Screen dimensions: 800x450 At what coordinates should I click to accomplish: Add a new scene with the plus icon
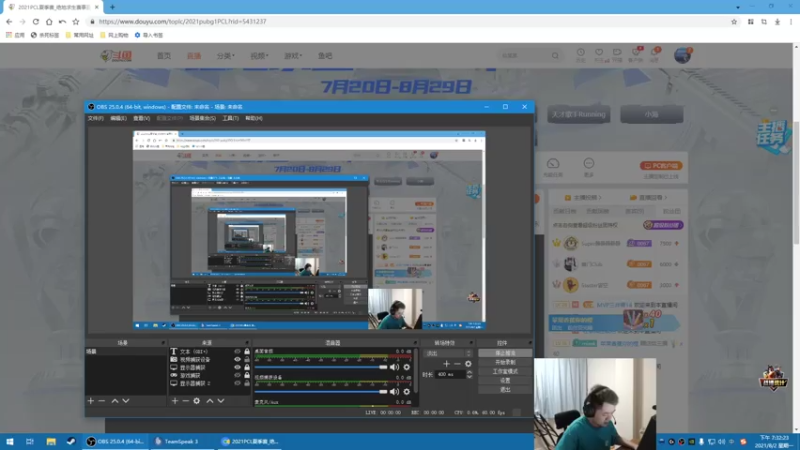91,401
